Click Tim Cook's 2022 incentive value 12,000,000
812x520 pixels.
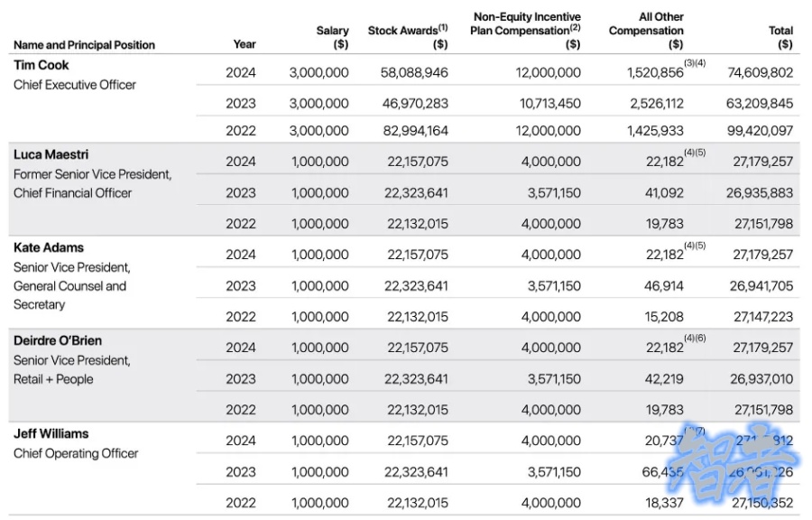(548, 131)
